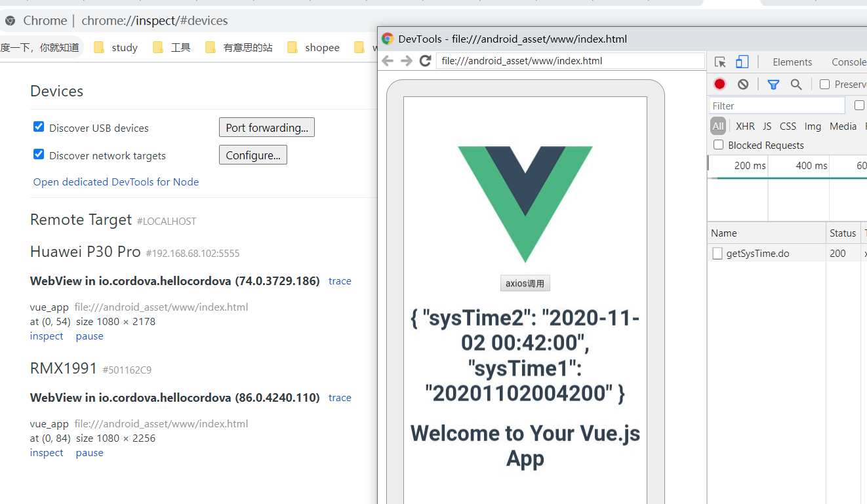Click trace link for RMX1991 WebView
867x504 pixels.
(x=340, y=398)
